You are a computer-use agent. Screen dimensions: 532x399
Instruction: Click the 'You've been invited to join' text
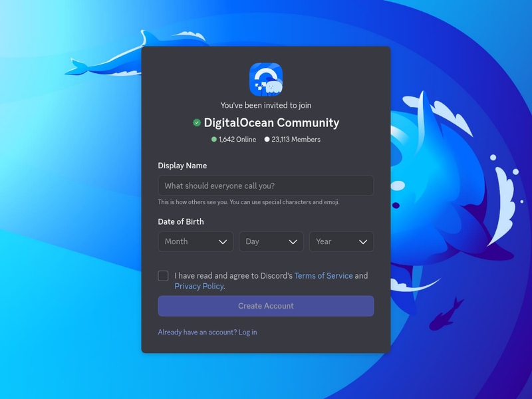(265, 106)
